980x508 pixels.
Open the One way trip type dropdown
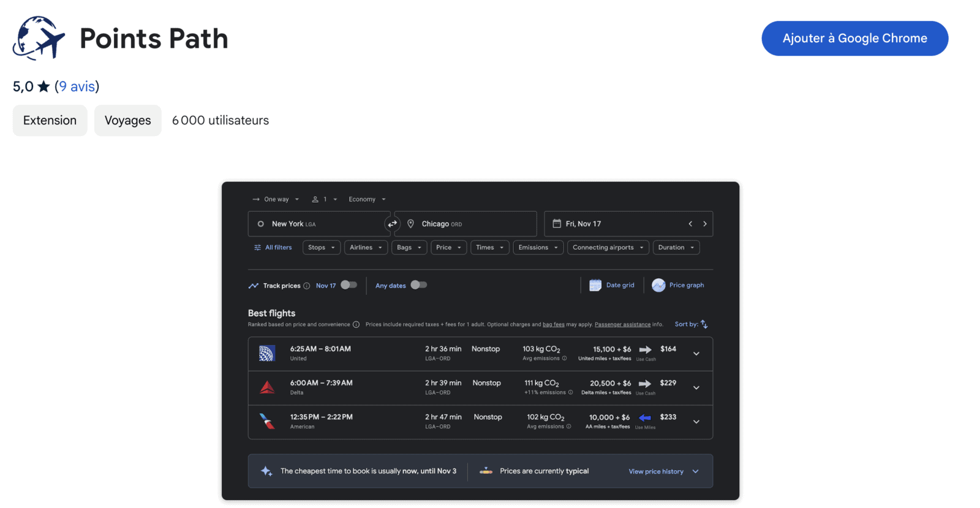[x=276, y=199]
